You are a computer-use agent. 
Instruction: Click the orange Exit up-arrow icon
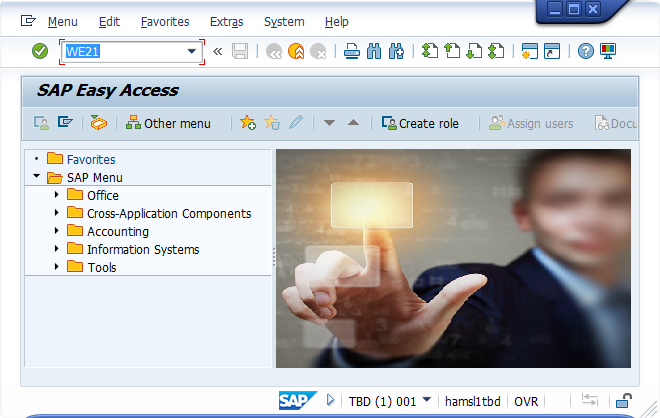tap(296, 51)
